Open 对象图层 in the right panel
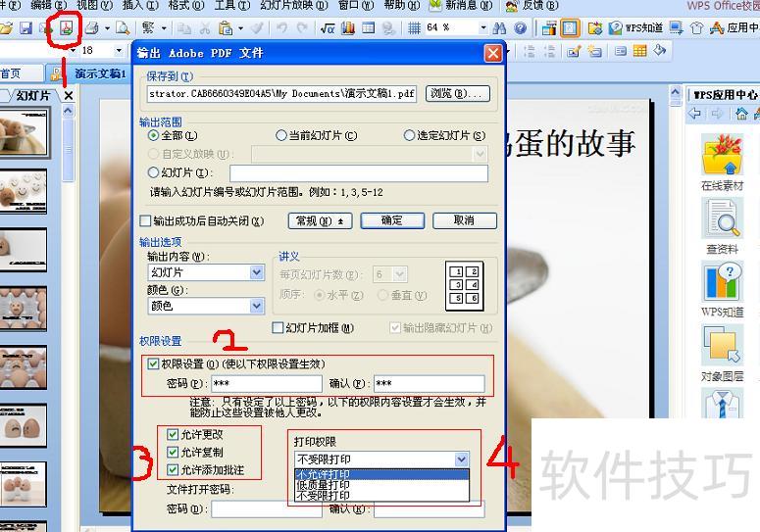Screen dimensions: 760x532 [722, 354]
